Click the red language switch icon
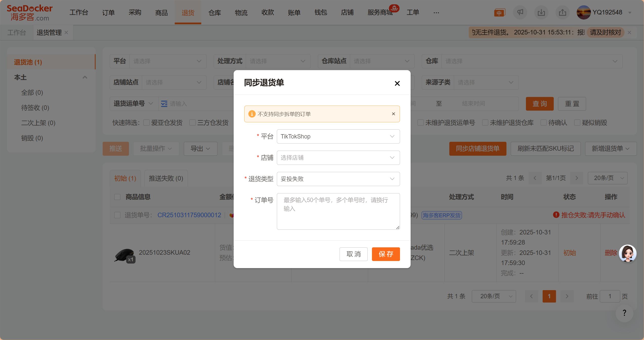Image resolution: width=644 pixels, height=340 pixels. coord(499,13)
